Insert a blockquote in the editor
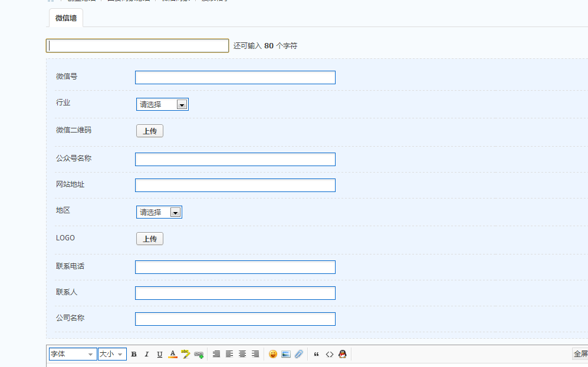 [316, 353]
